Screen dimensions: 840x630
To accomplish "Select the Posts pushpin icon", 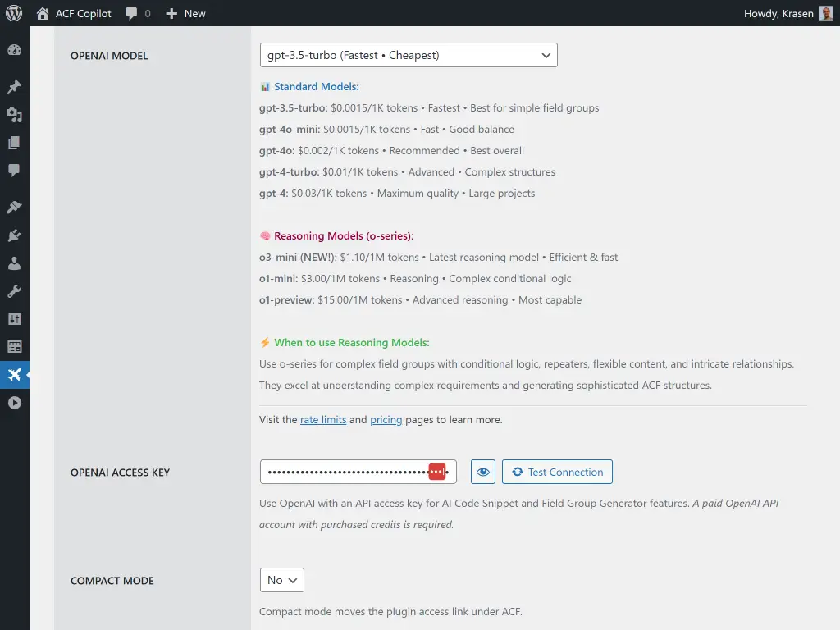I will (15, 86).
